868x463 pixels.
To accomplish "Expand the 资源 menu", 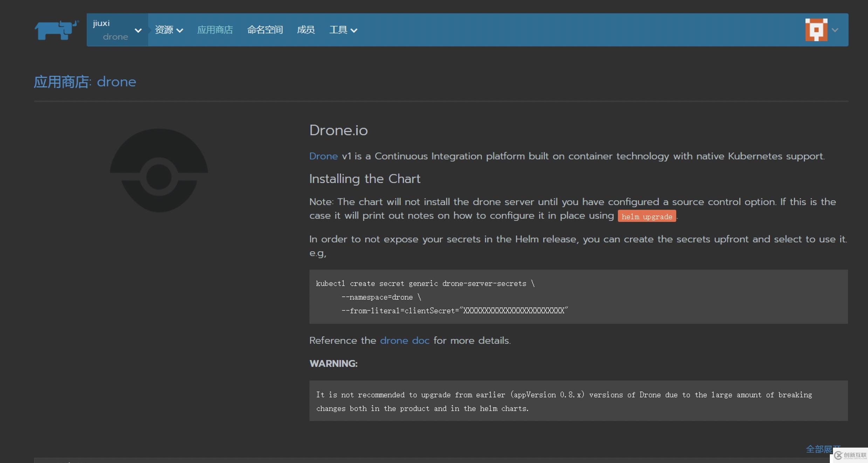I will click(x=169, y=30).
